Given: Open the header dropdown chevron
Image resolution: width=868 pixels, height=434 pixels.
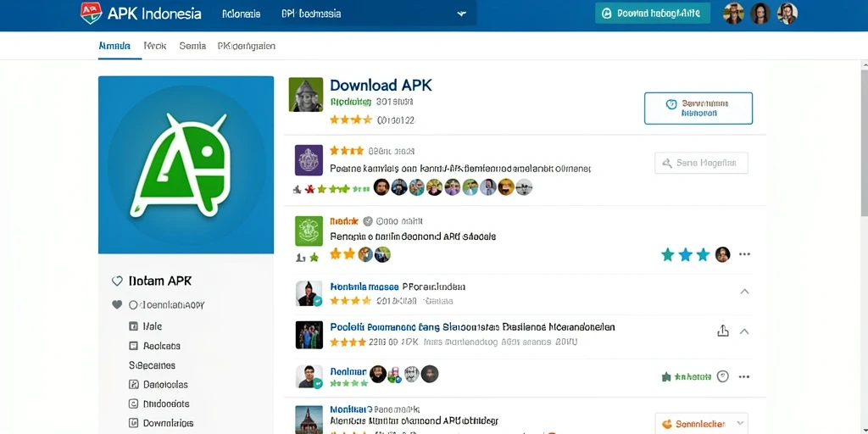Looking at the screenshot, I should [462, 14].
